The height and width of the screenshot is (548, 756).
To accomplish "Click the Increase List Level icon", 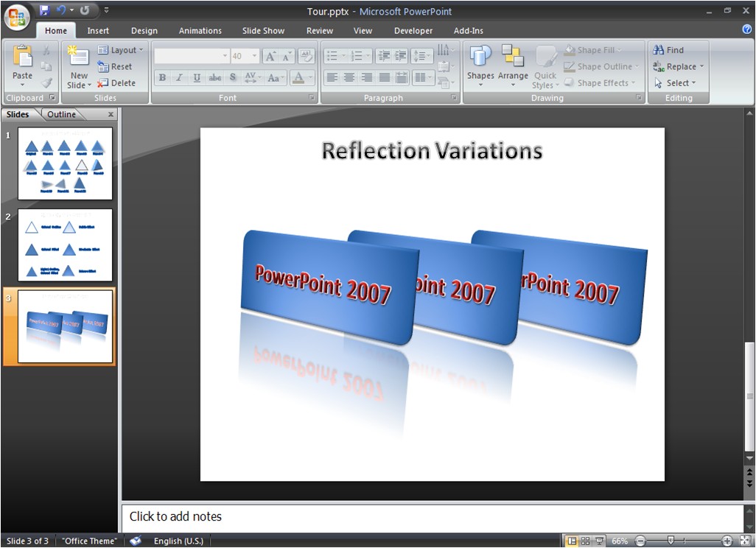I will (x=400, y=56).
